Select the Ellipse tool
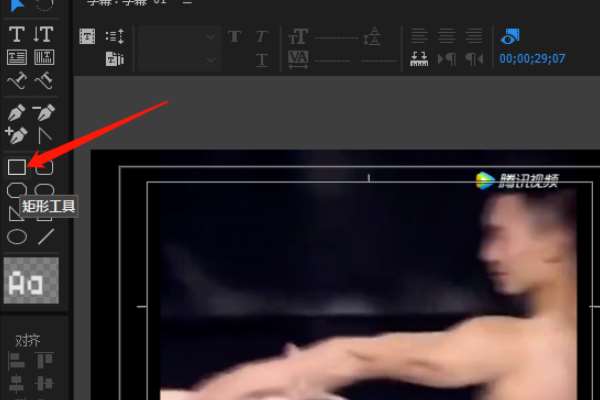This screenshot has width=600, height=400. (17, 237)
